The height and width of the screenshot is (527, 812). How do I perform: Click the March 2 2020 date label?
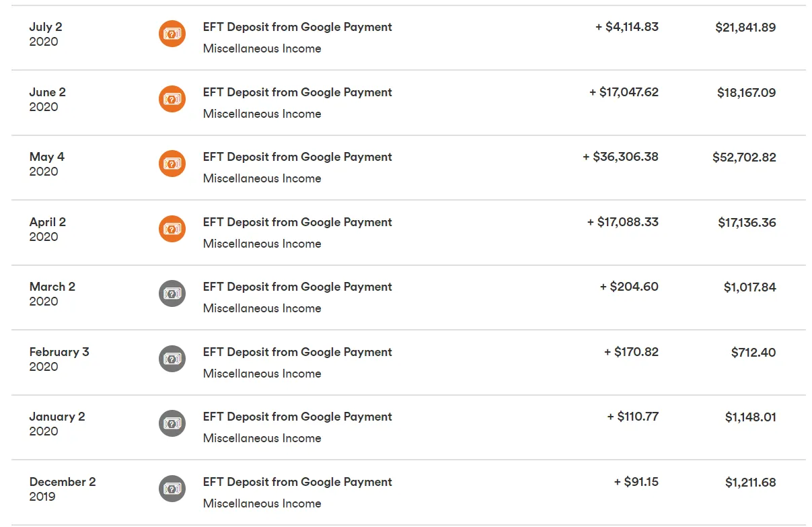[52, 293]
